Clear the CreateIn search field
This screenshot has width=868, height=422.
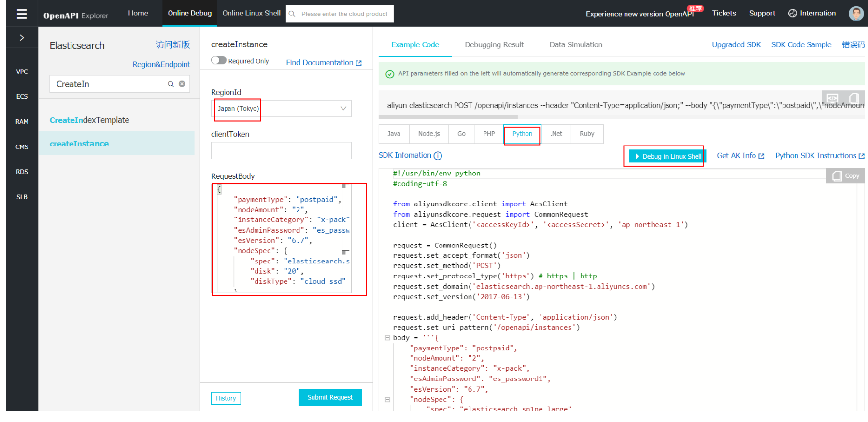pos(182,84)
